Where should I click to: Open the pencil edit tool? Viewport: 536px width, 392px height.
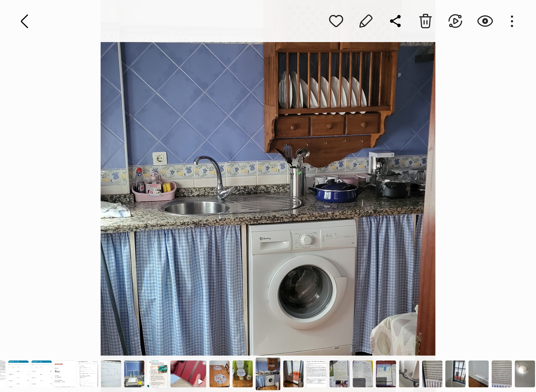pos(366,21)
